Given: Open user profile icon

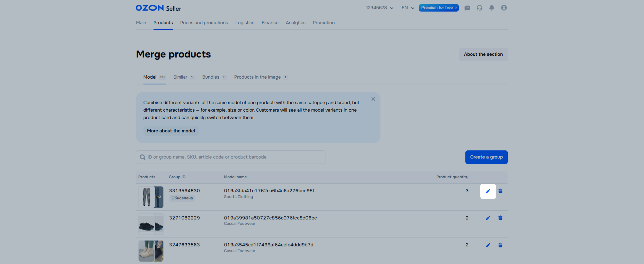Looking at the screenshot, I should [504, 8].
